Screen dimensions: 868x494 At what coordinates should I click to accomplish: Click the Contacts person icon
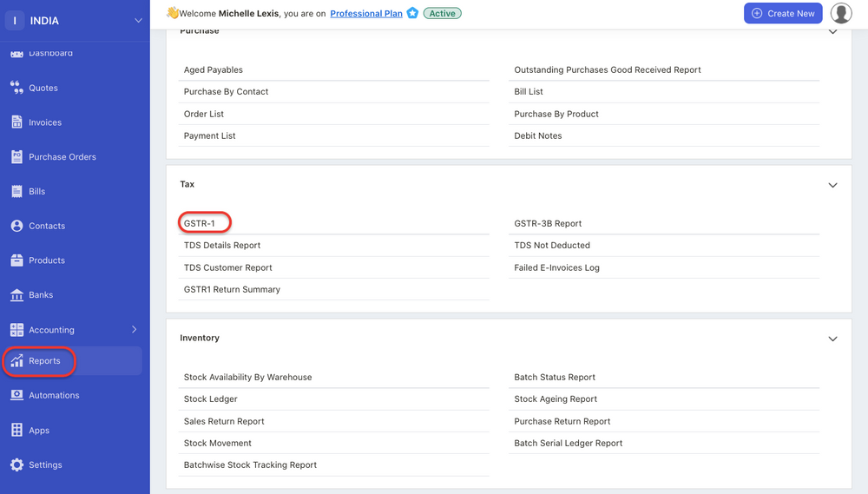coord(16,226)
